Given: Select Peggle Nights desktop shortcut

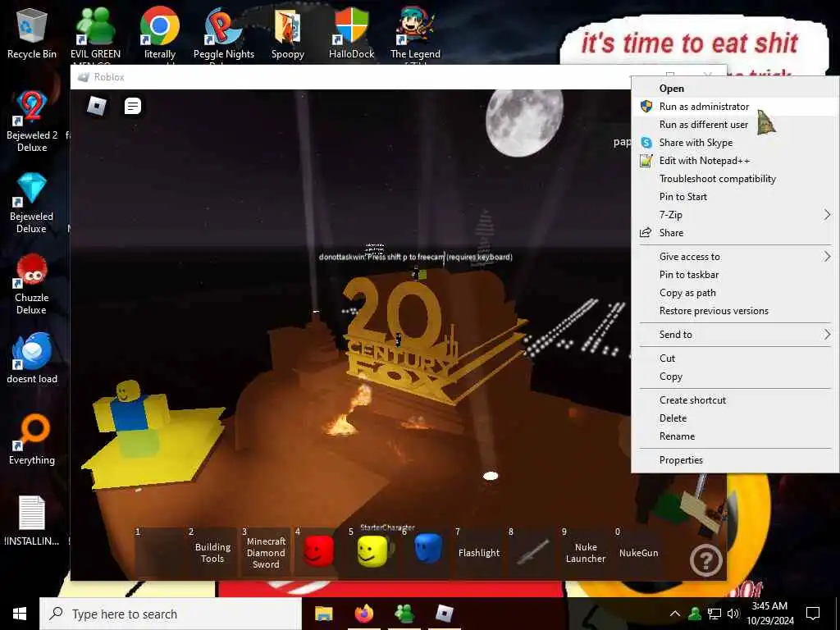Looking at the screenshot, I should coord(223,34).
